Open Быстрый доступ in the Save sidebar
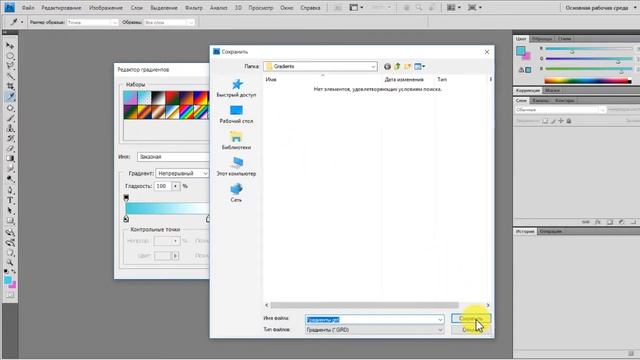The height and width of the screenshot is (360, 640). tap(236, 88)
